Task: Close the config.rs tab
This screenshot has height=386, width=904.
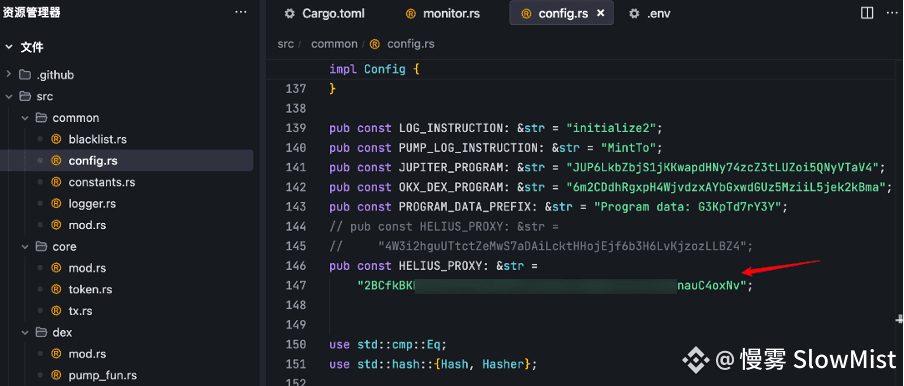Action: [x=600, y=13]
